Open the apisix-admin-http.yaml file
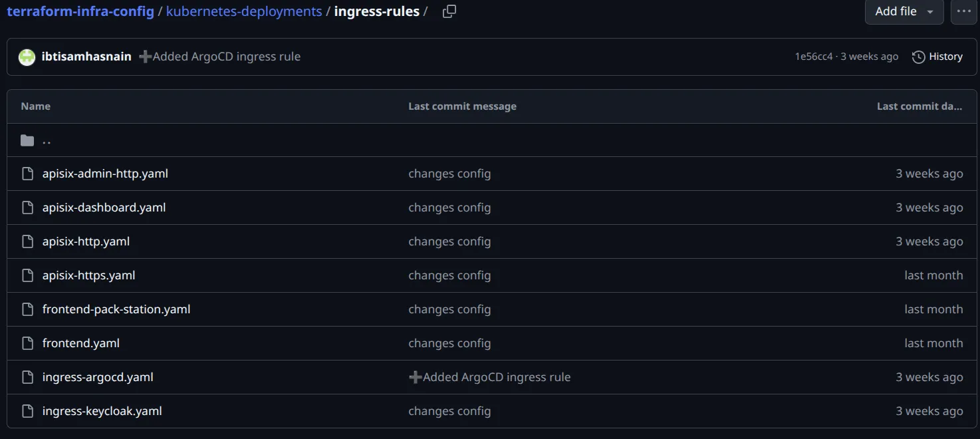 (x=106, y=173)
